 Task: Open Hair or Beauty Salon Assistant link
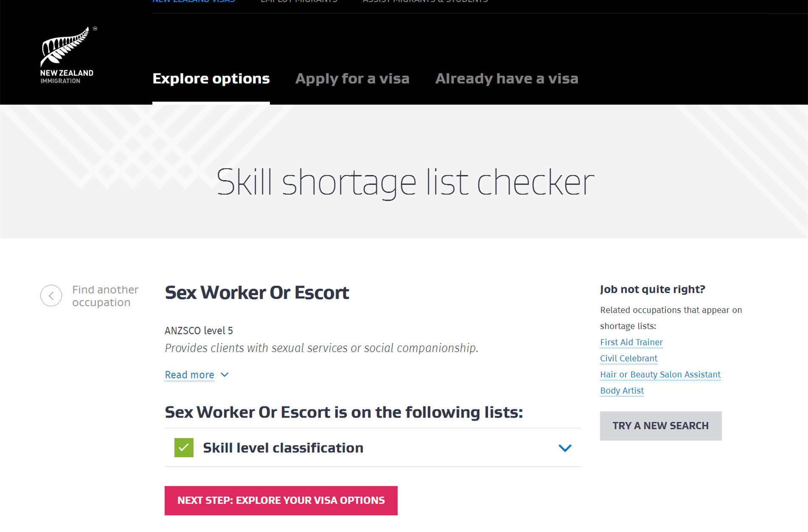pos(660,375)
